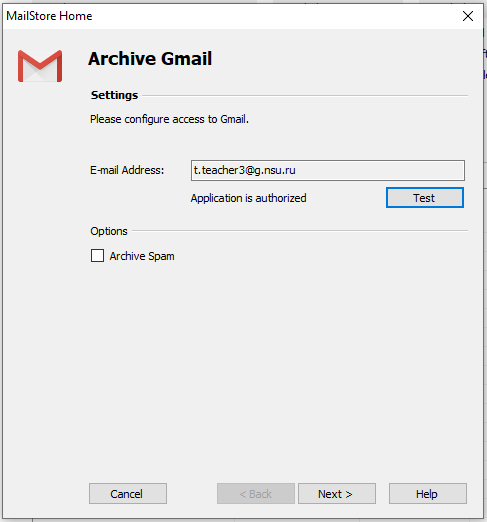
Task: Click the 'E-mail Address:' label
Action: pos(127,170)
